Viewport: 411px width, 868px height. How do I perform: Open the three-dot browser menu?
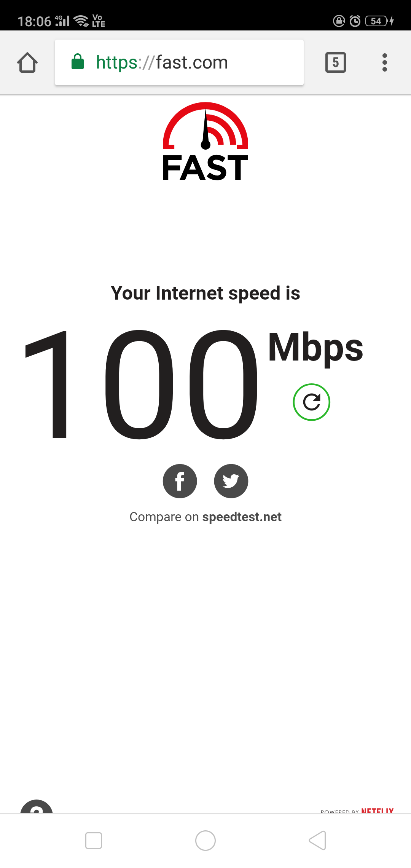click(x=385, y=62)
